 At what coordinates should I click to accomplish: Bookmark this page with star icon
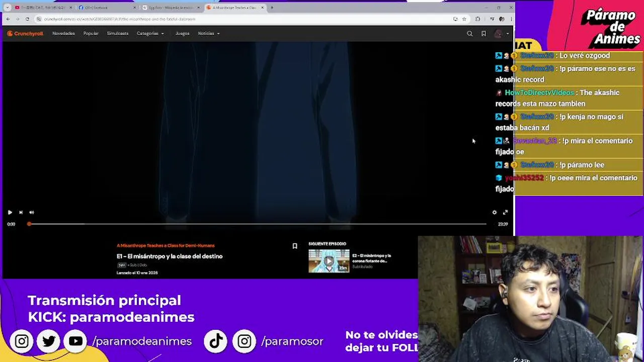[464, 19]
